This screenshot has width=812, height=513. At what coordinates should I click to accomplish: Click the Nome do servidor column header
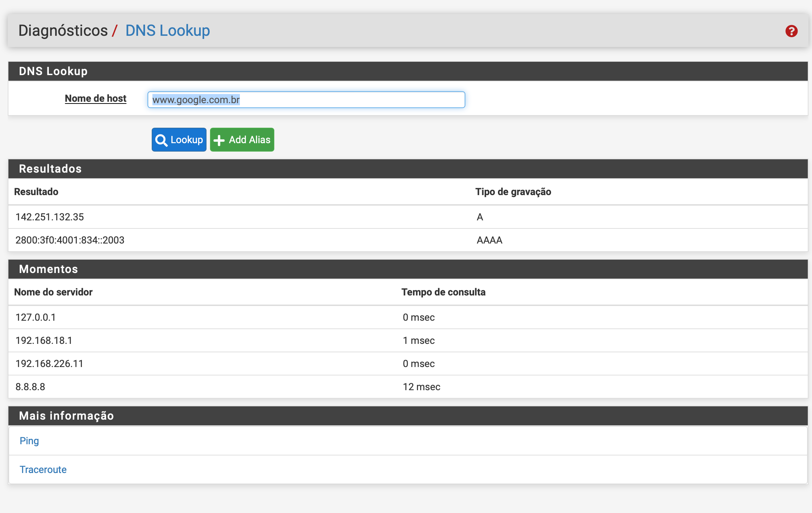(53, 292)
